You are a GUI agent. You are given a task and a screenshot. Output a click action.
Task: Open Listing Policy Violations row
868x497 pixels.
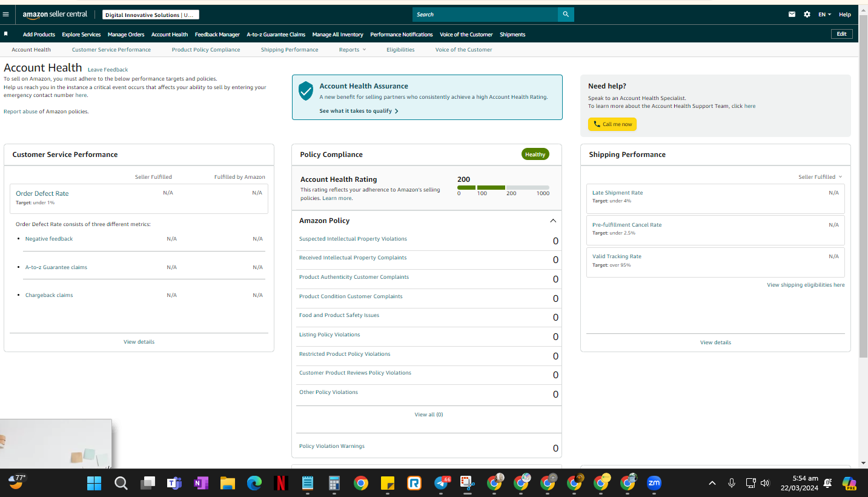[429, 336]
